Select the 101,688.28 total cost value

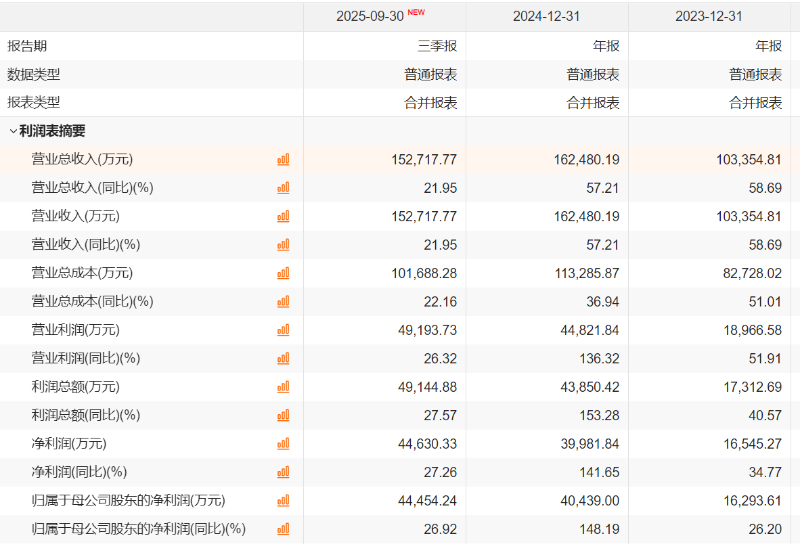point(424,274)
